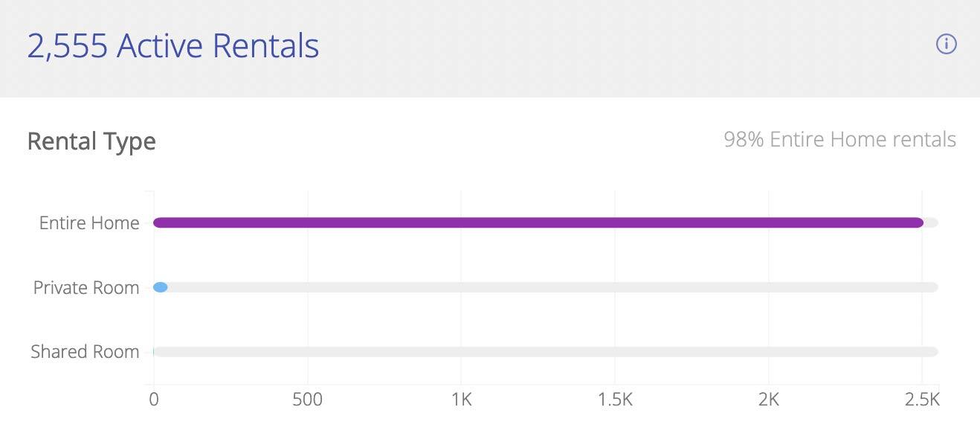Click the 2,555 Active Rentals title
This screenshot has height=442, width=980.
click(x=173, y=46)
